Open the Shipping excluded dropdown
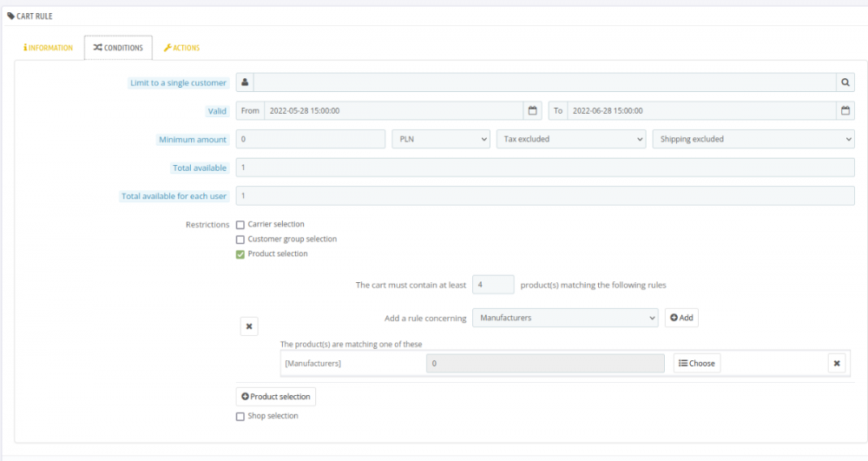Image resolution: width=868 pixels, height=461 pixels. point(753,139)
